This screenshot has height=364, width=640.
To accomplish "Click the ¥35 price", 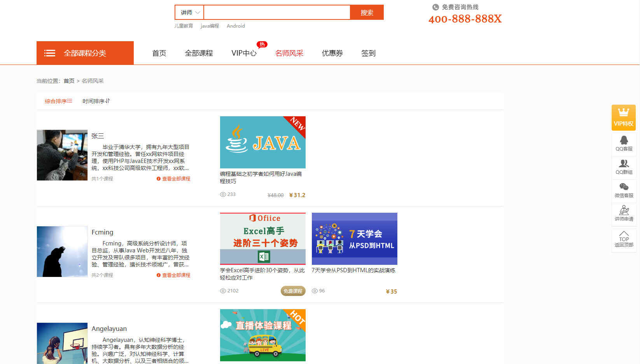I will pos(391,292).
